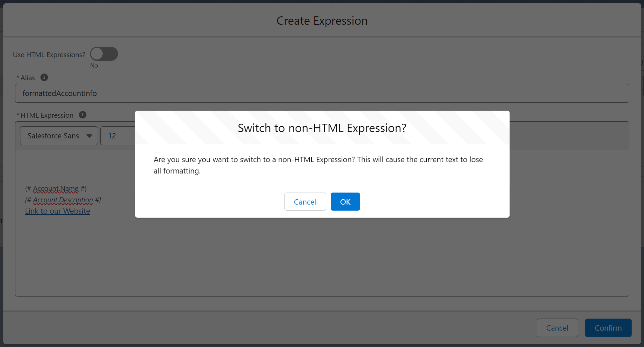Viewport: 644px width, 347px height.
Task: Click the No label under the toggle
Action: [94, 66]
